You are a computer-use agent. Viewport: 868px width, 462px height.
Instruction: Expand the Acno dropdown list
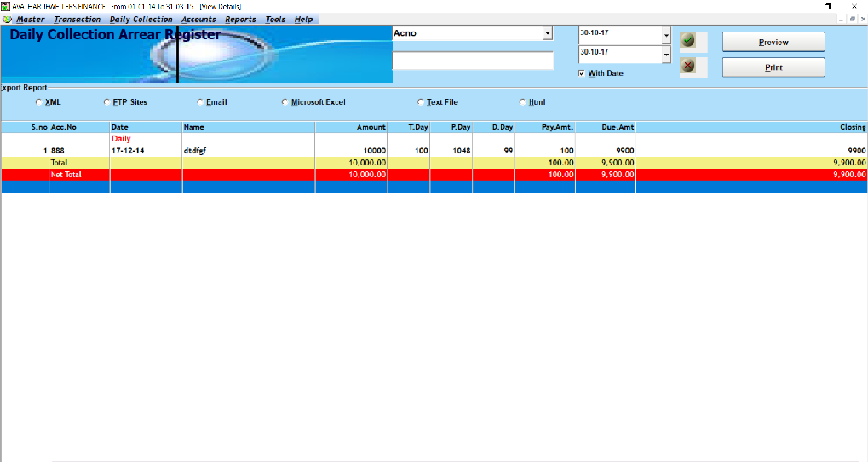click(547, 33)
